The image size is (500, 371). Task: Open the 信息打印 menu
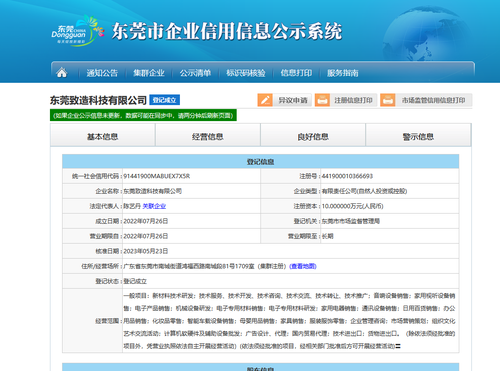point(296,73)
